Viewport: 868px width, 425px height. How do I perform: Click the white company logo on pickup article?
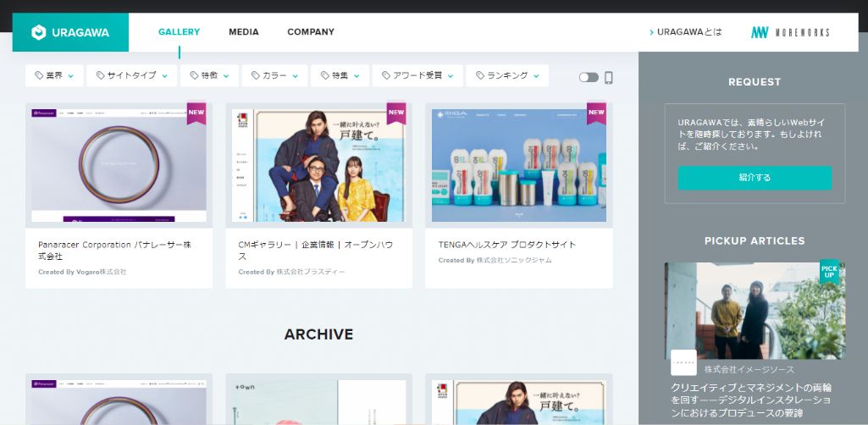(x=683, y=362)
